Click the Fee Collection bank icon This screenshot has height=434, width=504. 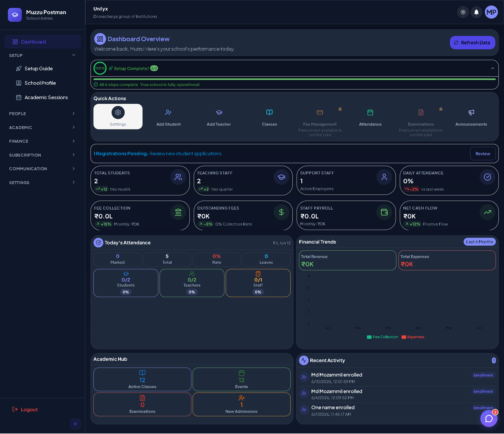[x=178, y=212]
